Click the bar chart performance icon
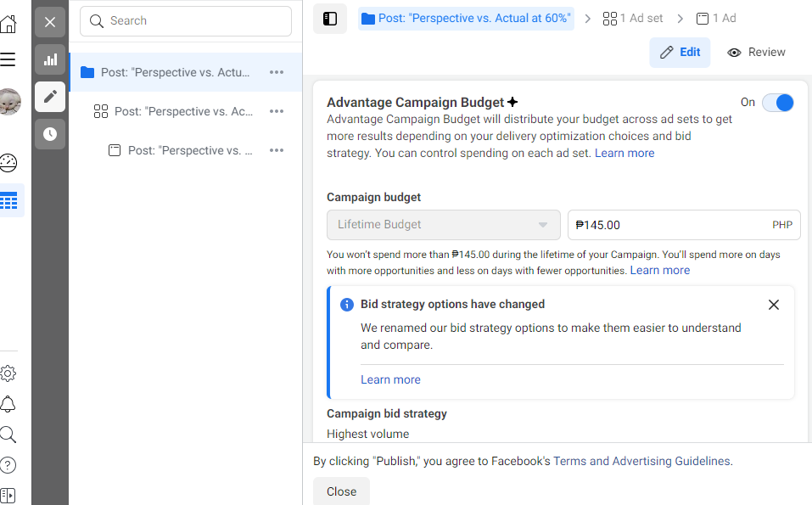Screen dimensions: 812x505 pyautogui.click(x=50, y=59)
